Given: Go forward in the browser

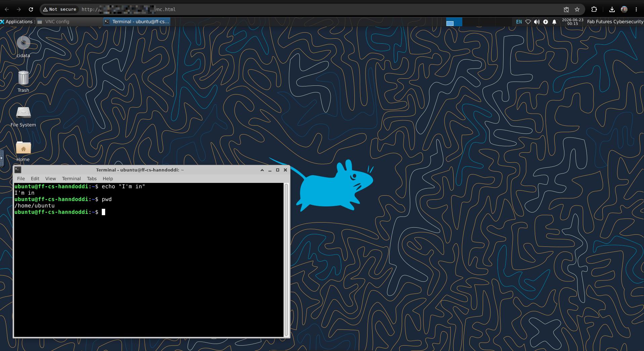Looking at the screenshot, I should [19, 9].
